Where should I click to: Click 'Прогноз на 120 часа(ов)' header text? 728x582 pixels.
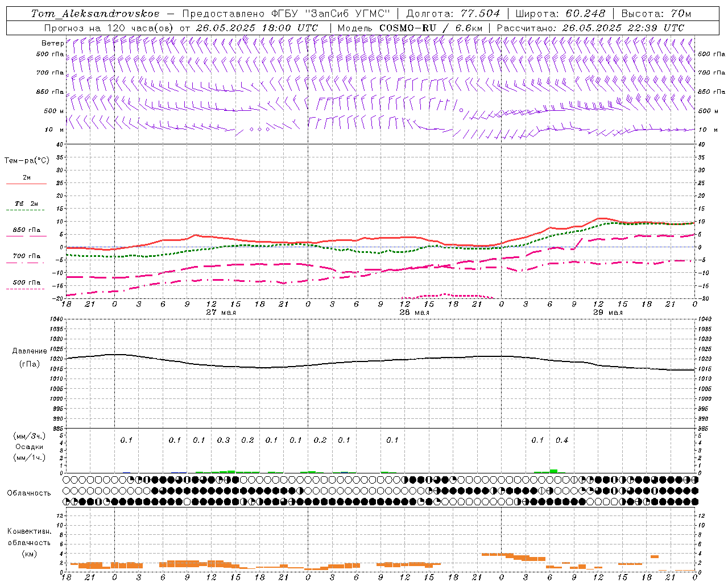109,28
